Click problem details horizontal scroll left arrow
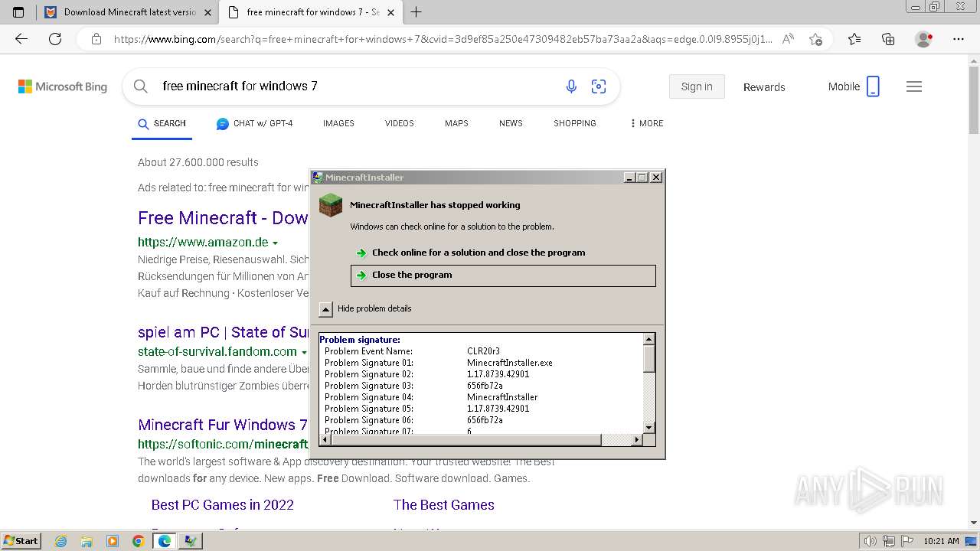The height and width of the screenshot is (551, 980). point(325,440)
